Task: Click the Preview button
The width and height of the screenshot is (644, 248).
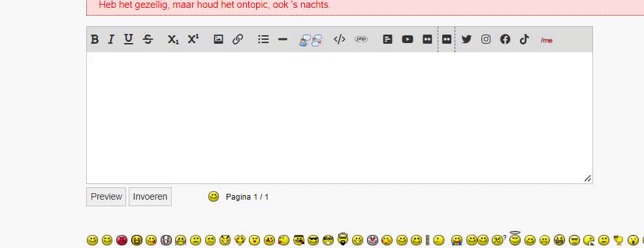Action: click(x=106, y=196)
